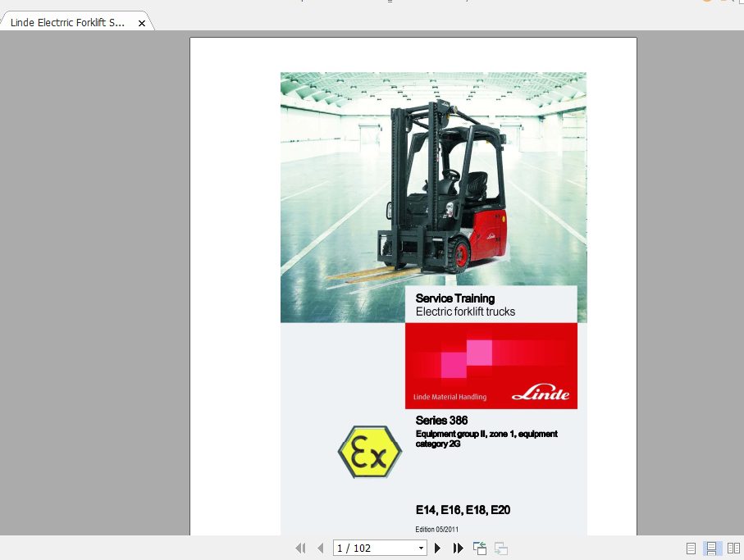Viewport: 744px width, 560px height.
Task: Click the Linde logo on red banner
Action: coord(541,393)
